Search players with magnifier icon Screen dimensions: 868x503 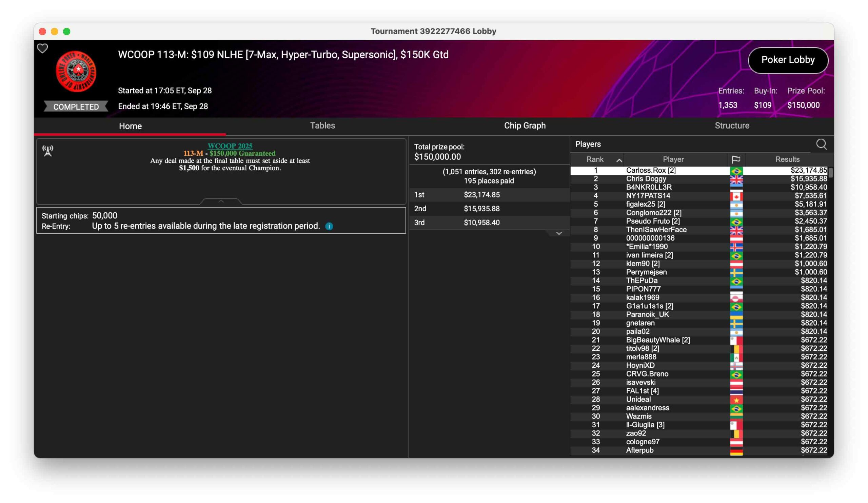tap(821, 144)
